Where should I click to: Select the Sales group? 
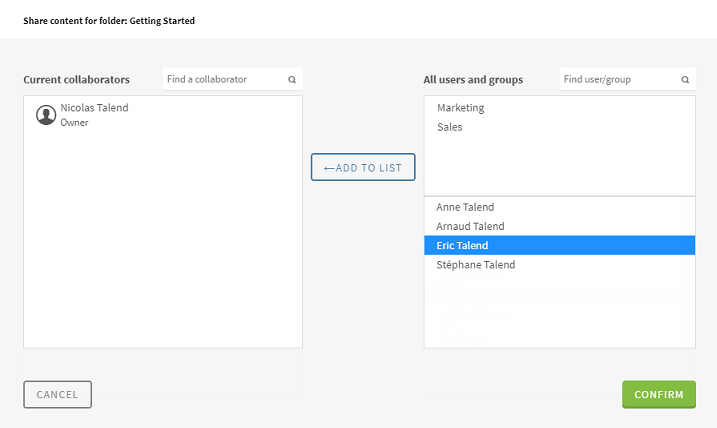tap(450, 127)
